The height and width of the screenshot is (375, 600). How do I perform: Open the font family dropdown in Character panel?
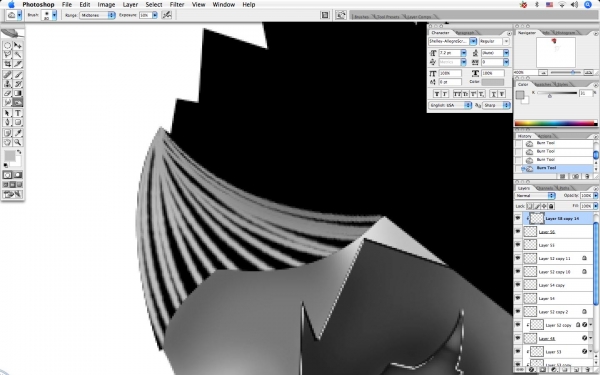pos(452,41)
